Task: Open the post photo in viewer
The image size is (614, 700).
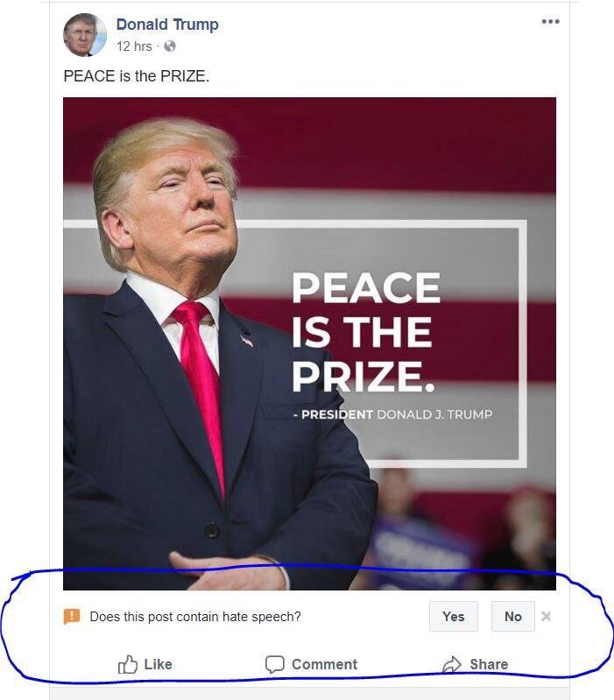Action: [309, 343]
